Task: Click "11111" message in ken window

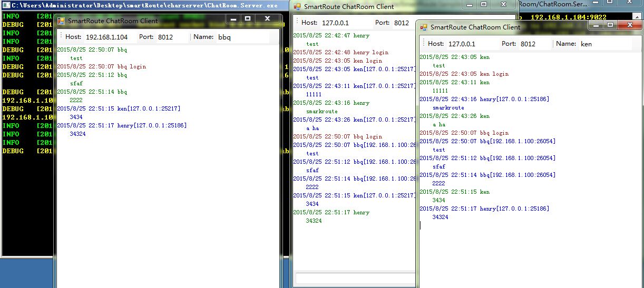Action: tap(440, 91)
